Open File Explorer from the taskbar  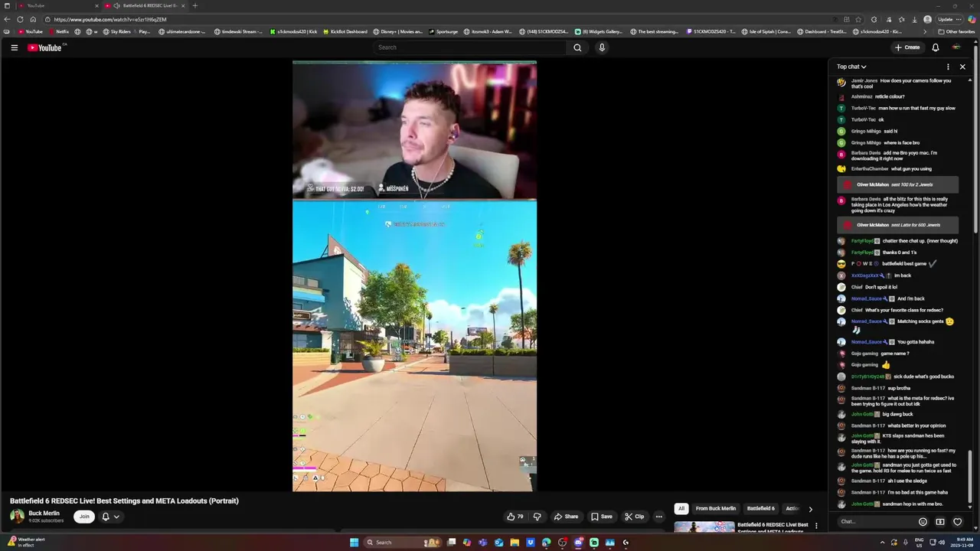point(514,543)
